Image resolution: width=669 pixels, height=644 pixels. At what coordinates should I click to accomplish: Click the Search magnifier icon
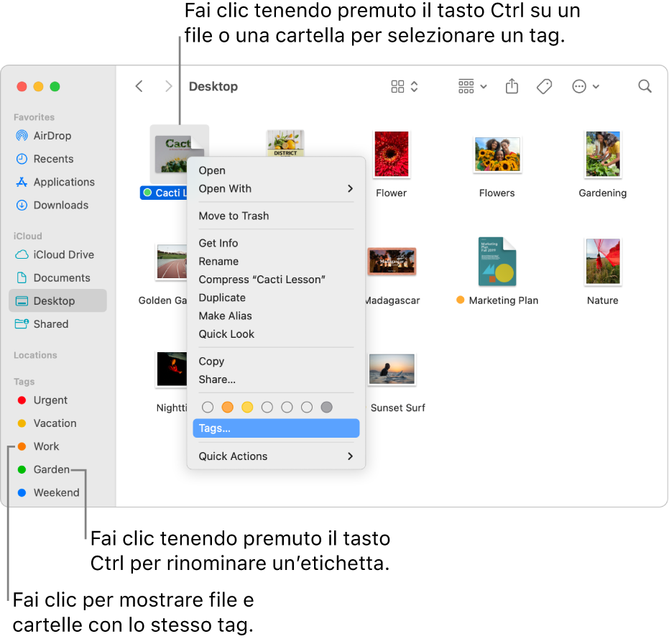click(645, 86)
